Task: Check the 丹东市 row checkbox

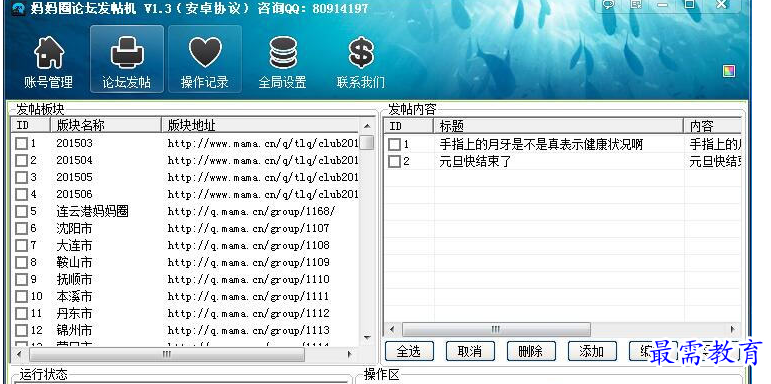Action: pos(21,313)
